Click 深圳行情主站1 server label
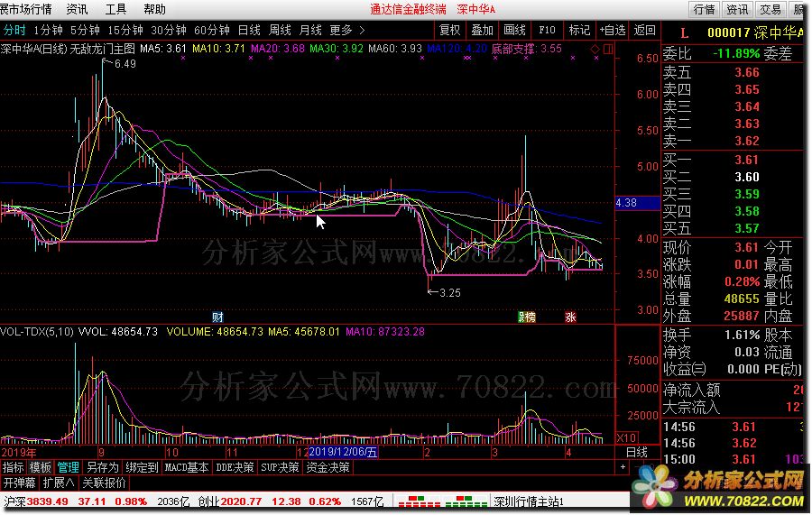The image size is (812, 515). 528,501
